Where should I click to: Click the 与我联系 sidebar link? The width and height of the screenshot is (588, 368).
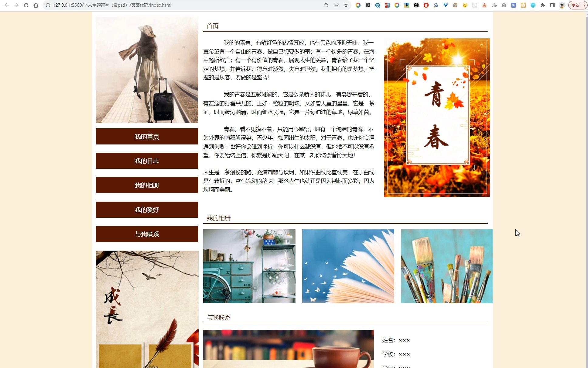click(x=147, y=234)
